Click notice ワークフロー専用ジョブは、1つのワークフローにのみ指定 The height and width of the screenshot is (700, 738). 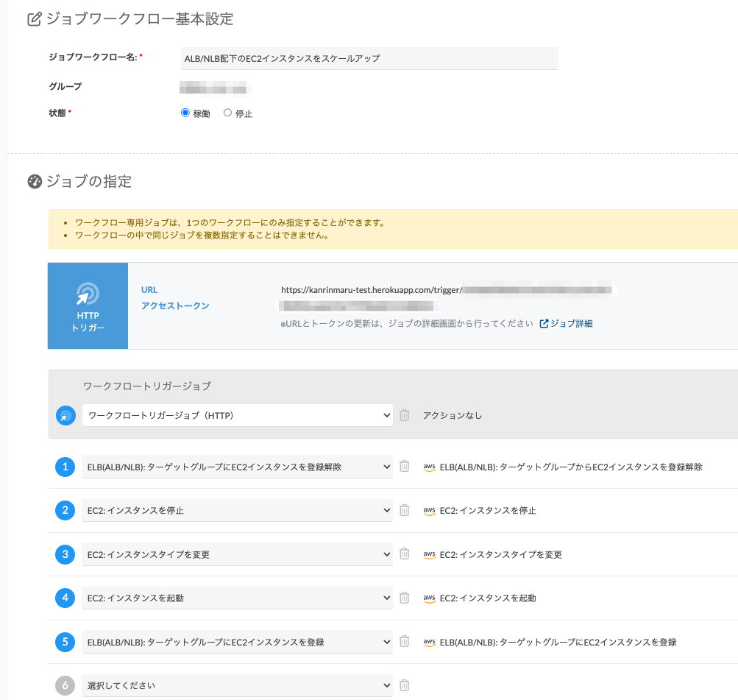230,223
